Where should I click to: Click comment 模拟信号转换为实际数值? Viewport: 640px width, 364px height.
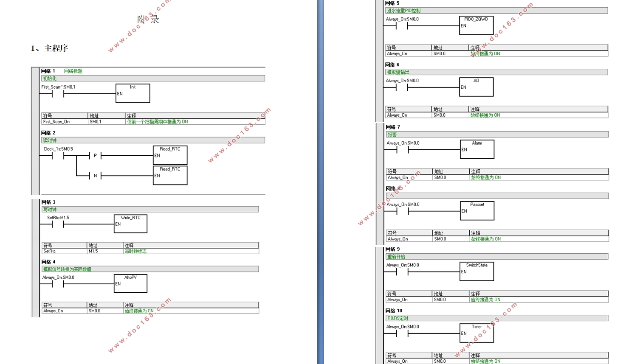click(67, 269)
